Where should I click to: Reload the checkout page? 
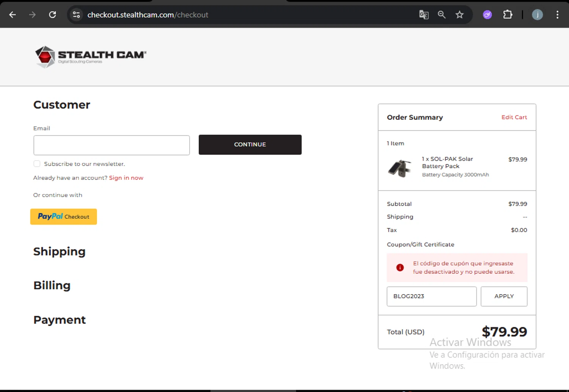[53, 15]
